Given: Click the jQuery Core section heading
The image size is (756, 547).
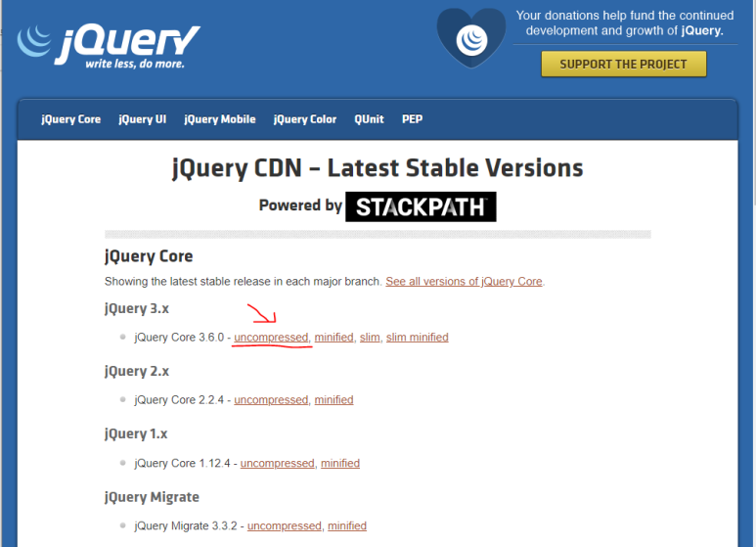Looking at the screenshot, I should coord(149,256).
